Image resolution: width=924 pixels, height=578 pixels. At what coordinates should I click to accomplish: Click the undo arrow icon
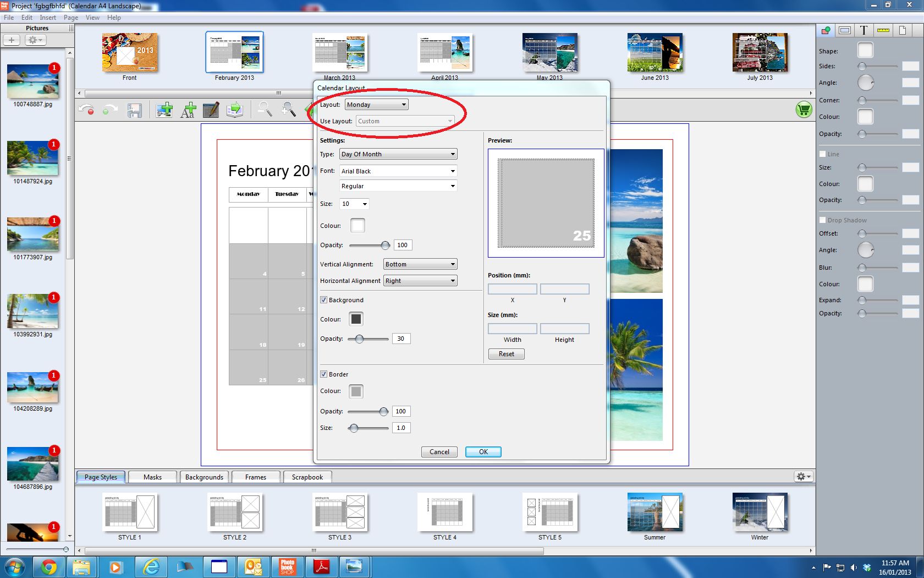click(86, 110)
